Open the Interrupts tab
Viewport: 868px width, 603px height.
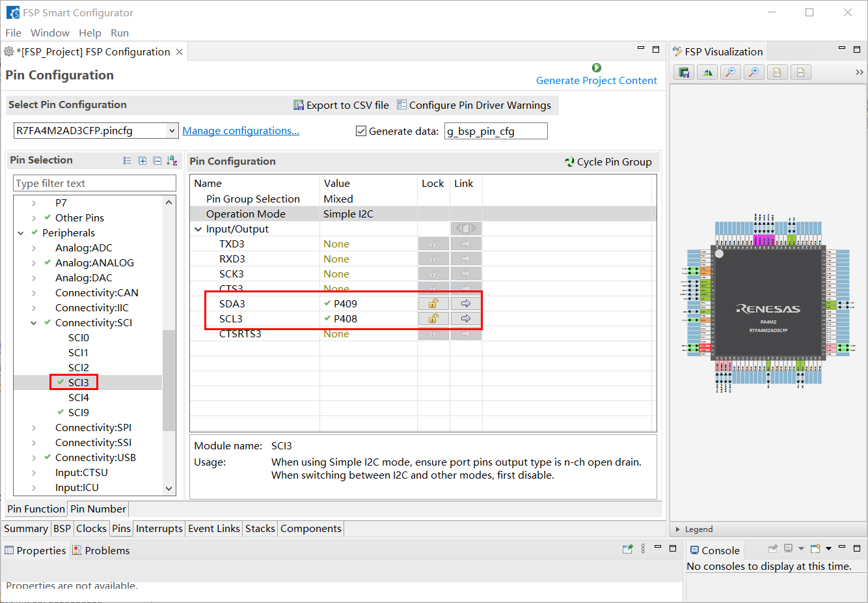159,529
